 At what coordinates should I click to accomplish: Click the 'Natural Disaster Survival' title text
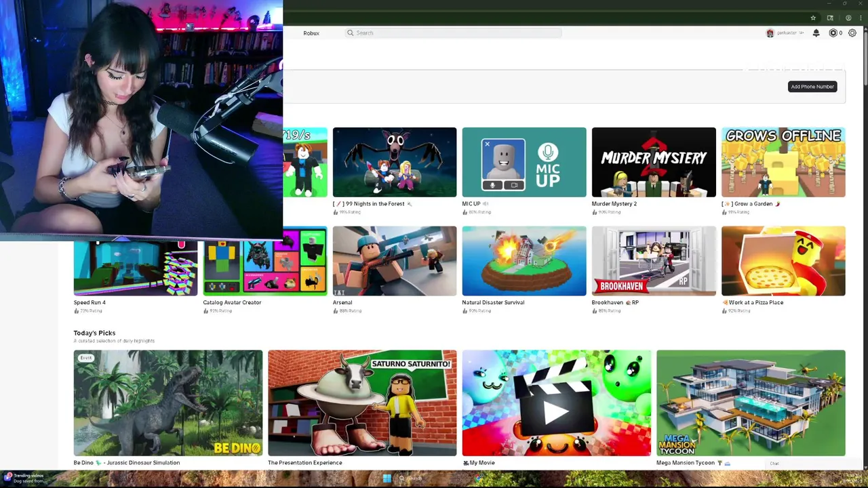493,302
